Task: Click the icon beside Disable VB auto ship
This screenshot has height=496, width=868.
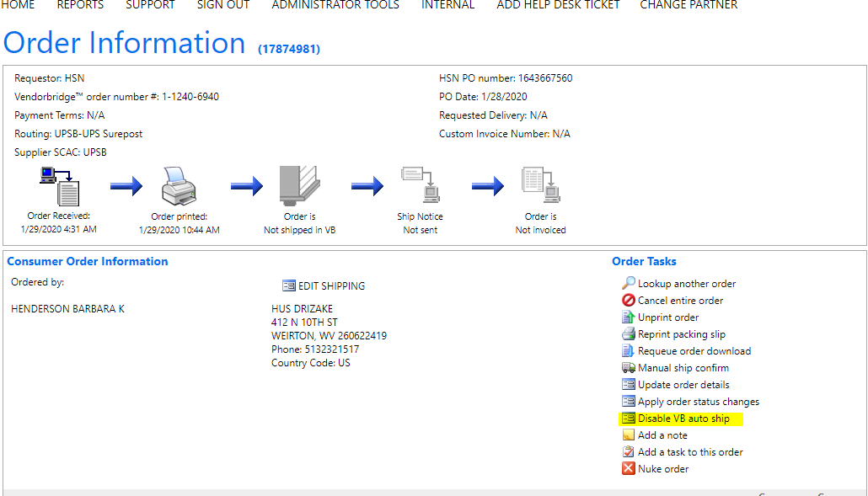Action: coord(629,418)
